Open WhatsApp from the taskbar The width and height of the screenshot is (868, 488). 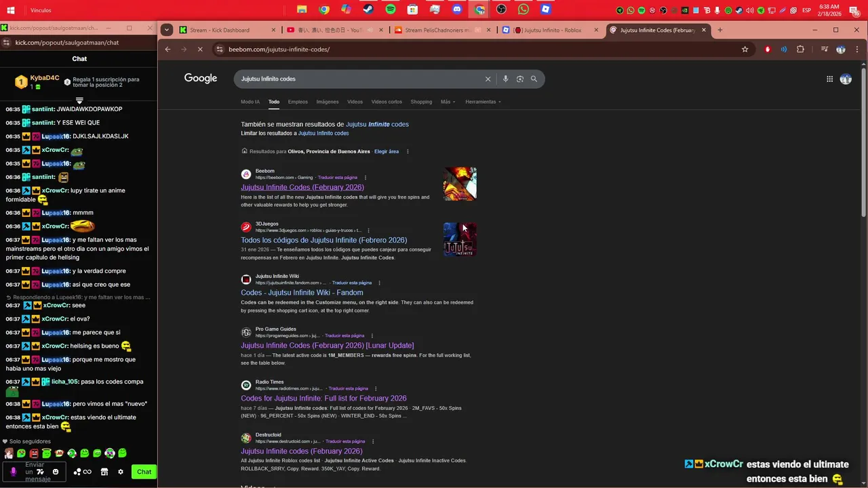(523, 9)
